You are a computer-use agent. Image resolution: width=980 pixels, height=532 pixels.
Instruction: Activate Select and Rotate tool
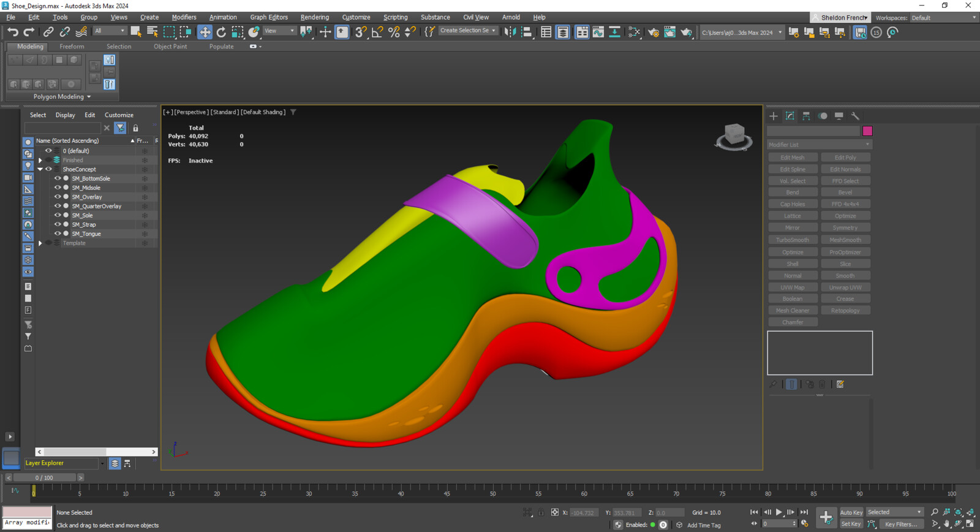coord(221,32)
